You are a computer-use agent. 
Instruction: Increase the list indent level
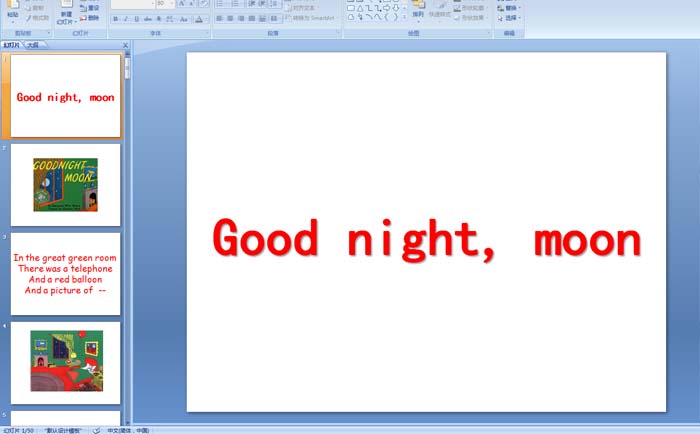pyautogui.click(x=262, y=4)
